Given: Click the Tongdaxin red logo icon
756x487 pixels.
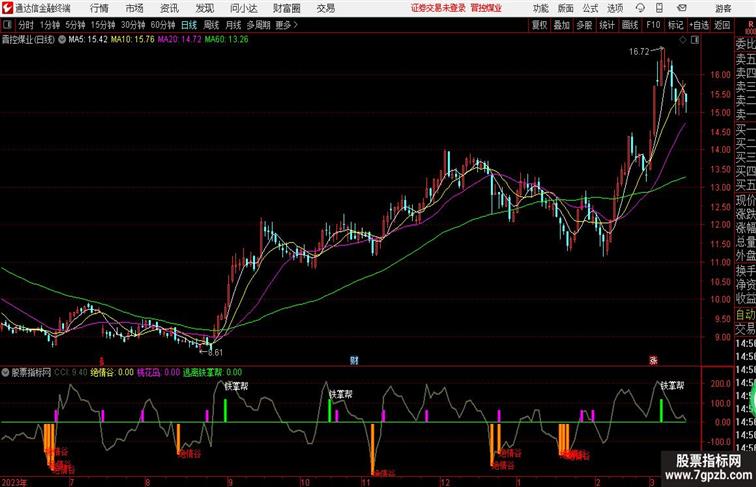Looking at the screenshot, I should [x=7, y=8].
